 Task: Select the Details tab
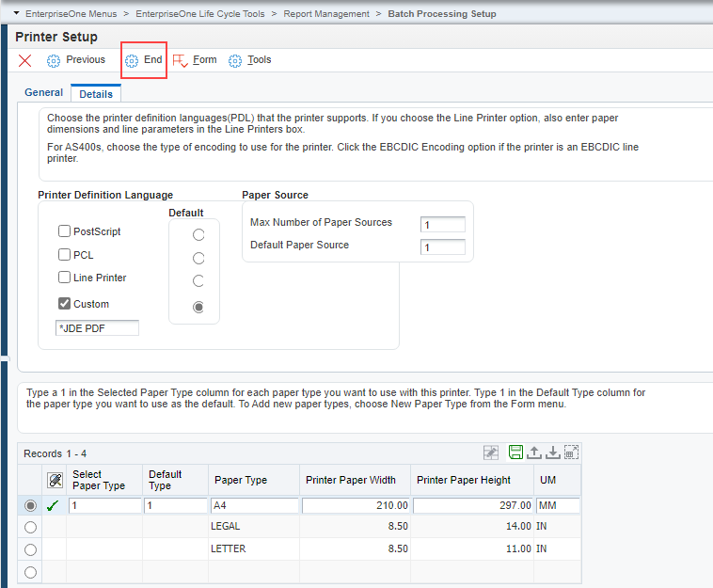(x=96, y=94)
